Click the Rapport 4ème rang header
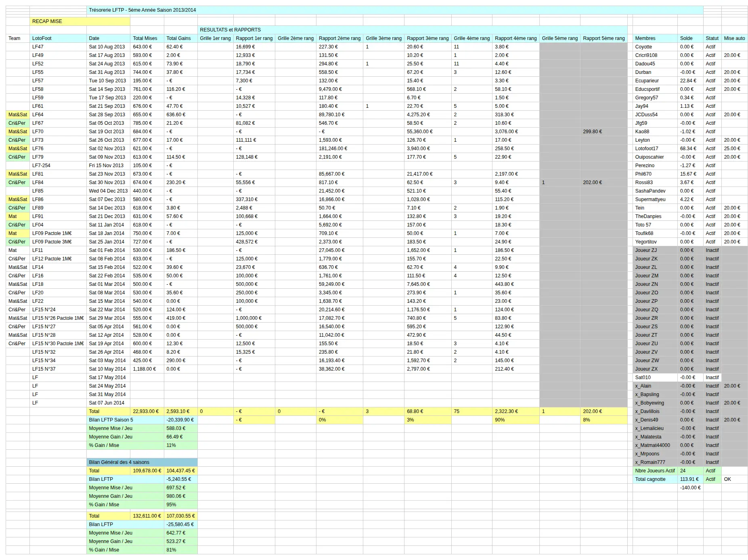This screenshot has width=748, height=560. 516,38
